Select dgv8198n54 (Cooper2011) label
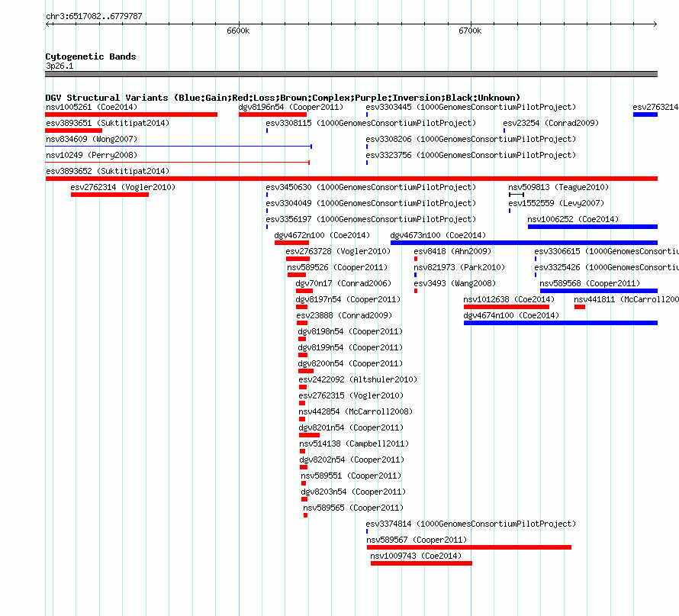Screen dimensions: 679x616 [350, 331]
